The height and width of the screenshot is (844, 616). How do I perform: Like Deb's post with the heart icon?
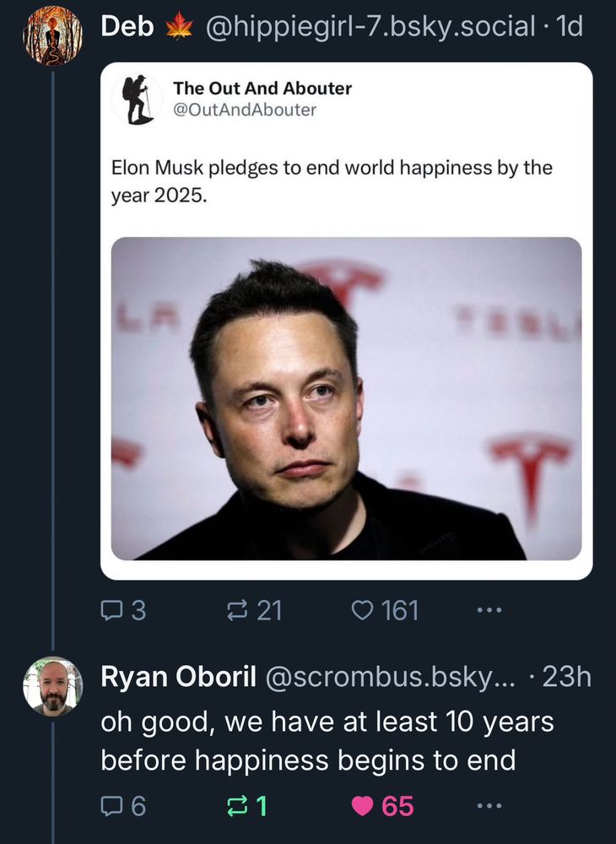click(x=362, y=609)
